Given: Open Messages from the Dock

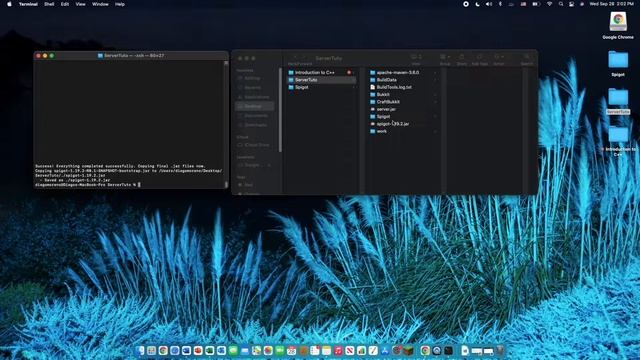Looking at the screenshot, I should click(233, 350).
